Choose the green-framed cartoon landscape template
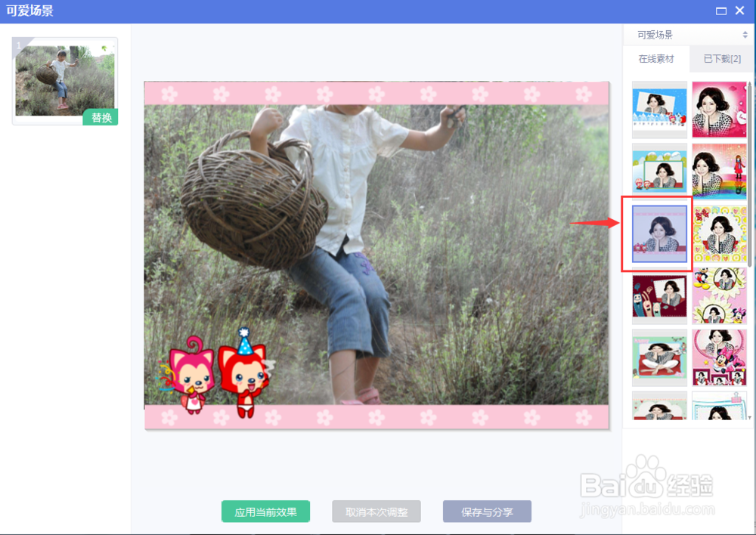 pos(659,171)
